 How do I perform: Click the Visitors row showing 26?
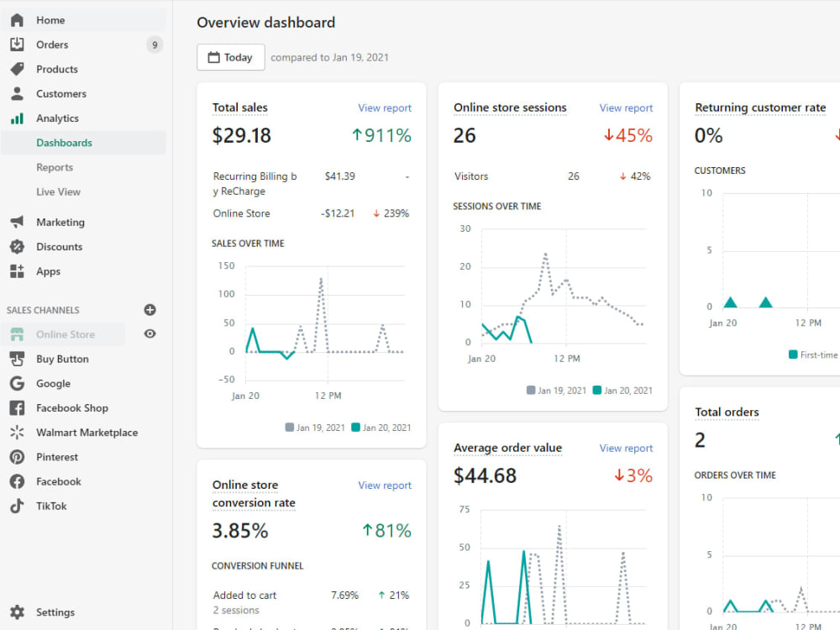point(553,176)
